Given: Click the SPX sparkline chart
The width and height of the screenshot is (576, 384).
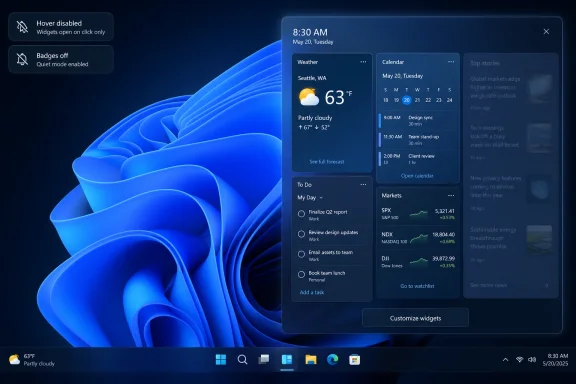Looking at the screenshot, I should [419, 213].
